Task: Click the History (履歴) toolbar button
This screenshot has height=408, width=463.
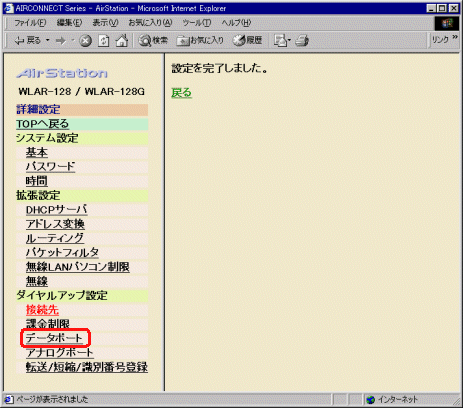Action: point(247,41)
